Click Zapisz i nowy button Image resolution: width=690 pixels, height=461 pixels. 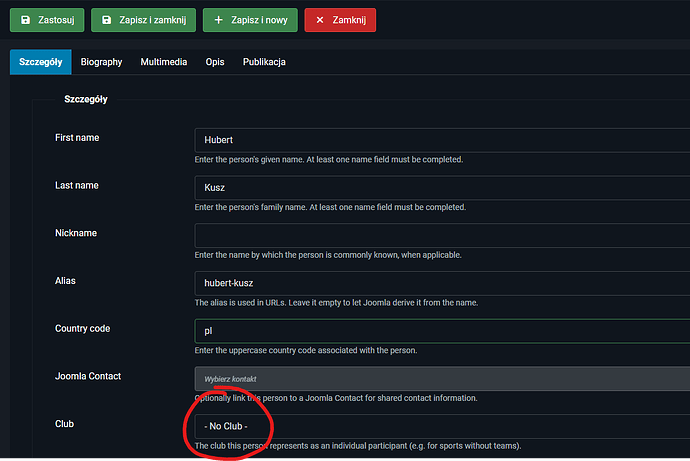tap(250, 20)
